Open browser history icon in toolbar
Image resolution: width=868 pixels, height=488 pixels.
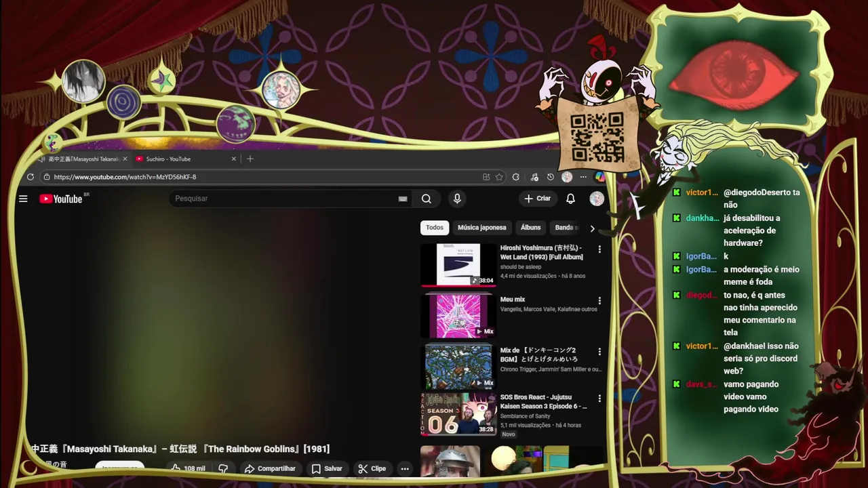point(551,177)
